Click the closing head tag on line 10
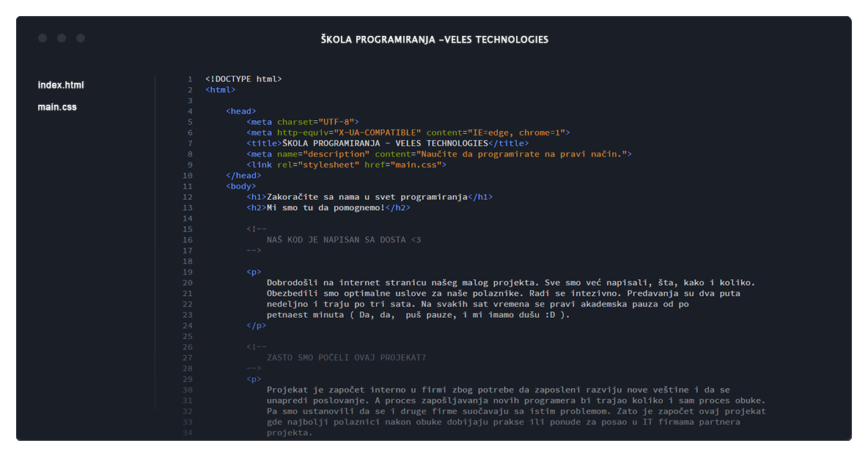 pyautogui.click(x=243, y=176)
